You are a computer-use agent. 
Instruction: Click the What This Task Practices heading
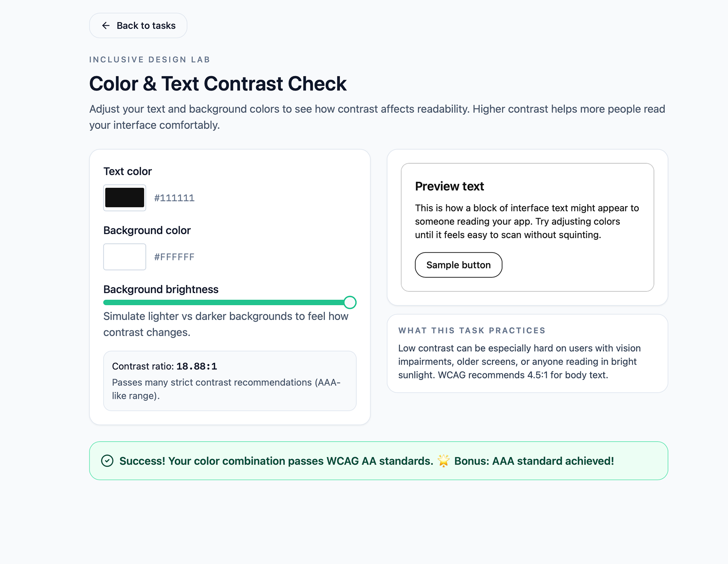472,330
